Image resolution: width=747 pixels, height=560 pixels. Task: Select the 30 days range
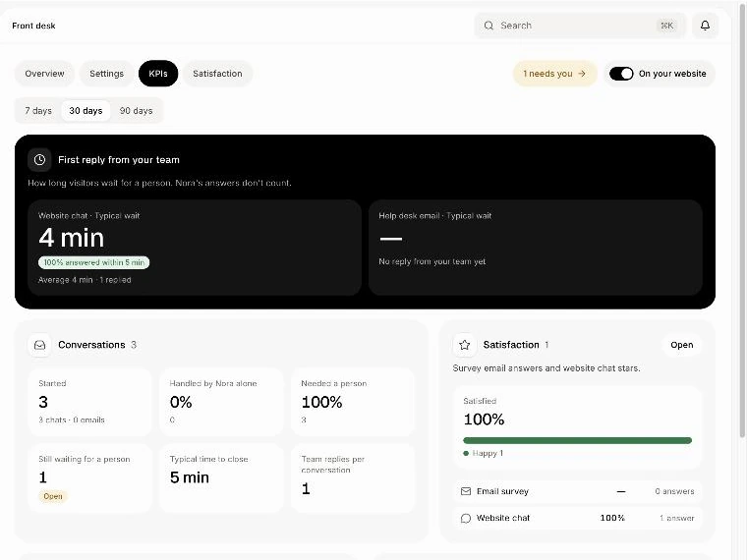[86, 110]
